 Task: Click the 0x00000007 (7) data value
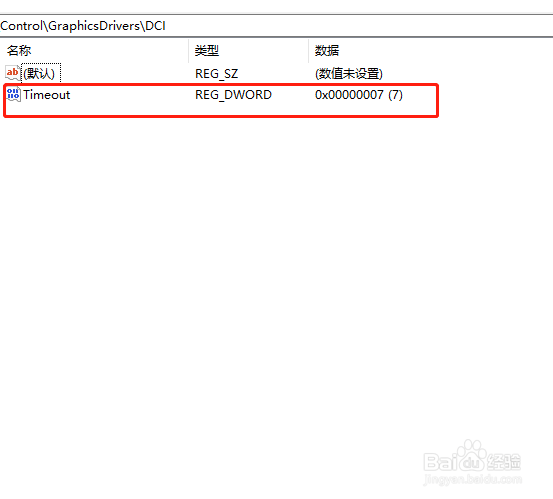click(359, 95)
